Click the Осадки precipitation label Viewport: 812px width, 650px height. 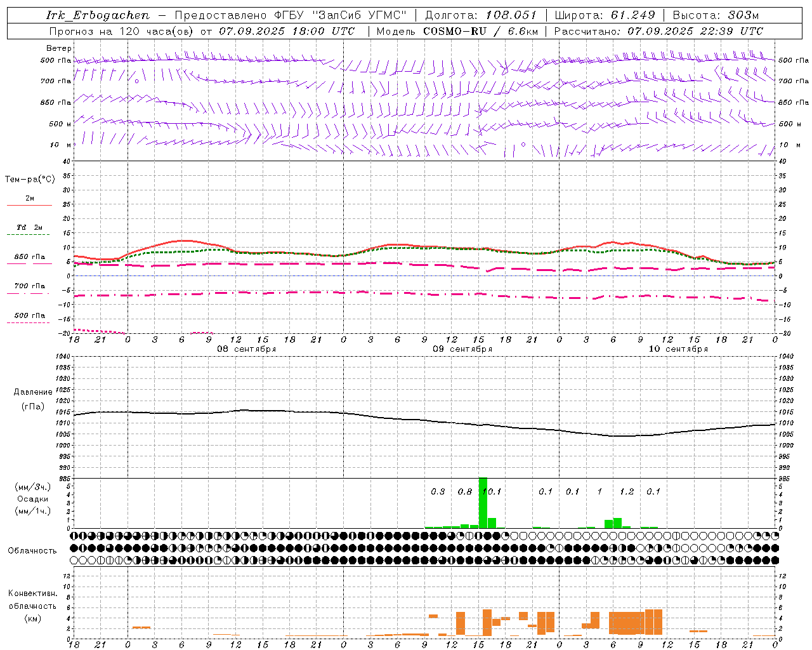click(33, 499)
